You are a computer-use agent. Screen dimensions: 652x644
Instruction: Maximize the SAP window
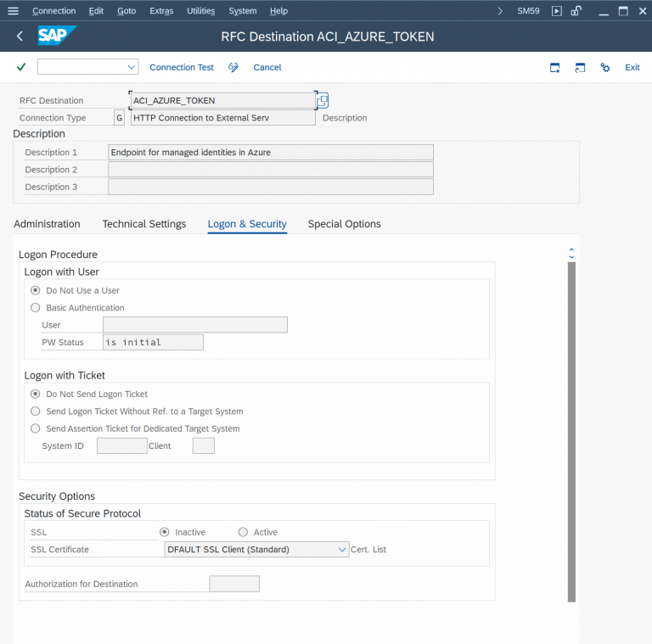point(623,11)
